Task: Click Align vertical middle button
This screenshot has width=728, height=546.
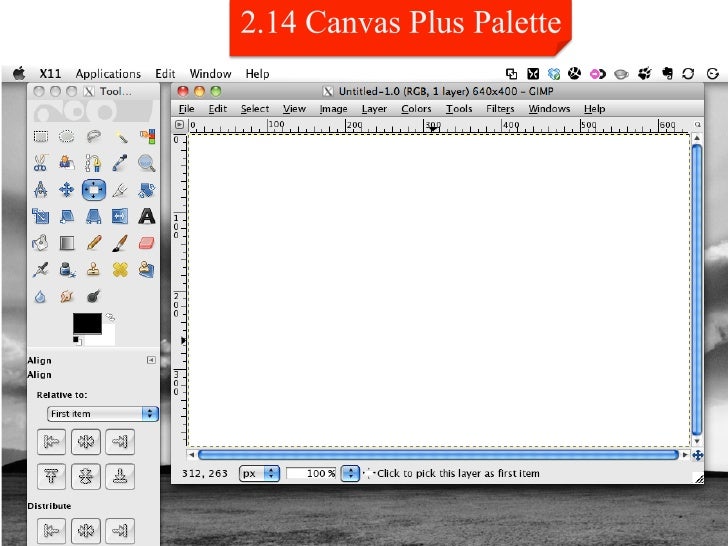Action: (86, 476)
